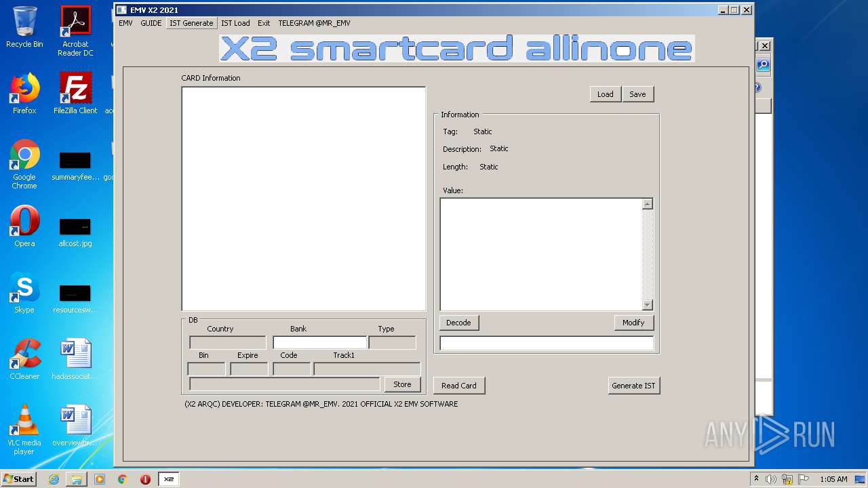The width and height of the screenshot is (868, 488).
Task: Focus the Country field in DB
Action: (228, 342)
